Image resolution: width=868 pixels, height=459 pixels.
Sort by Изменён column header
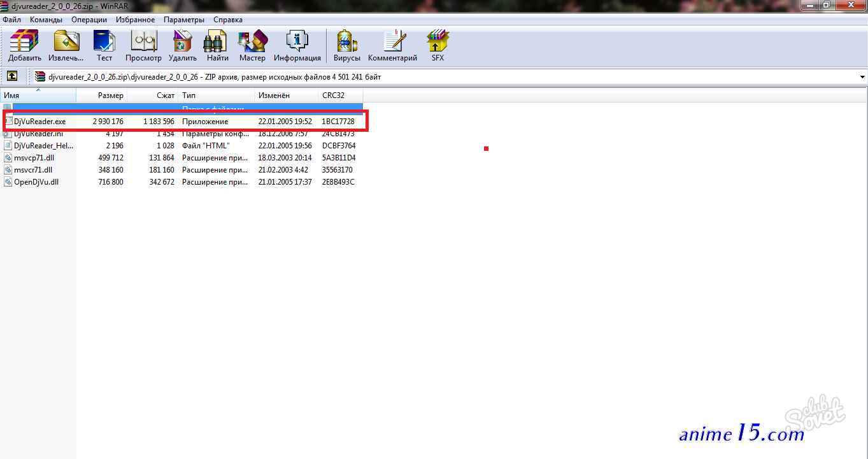pyautogui.click(x=286, y=95)
